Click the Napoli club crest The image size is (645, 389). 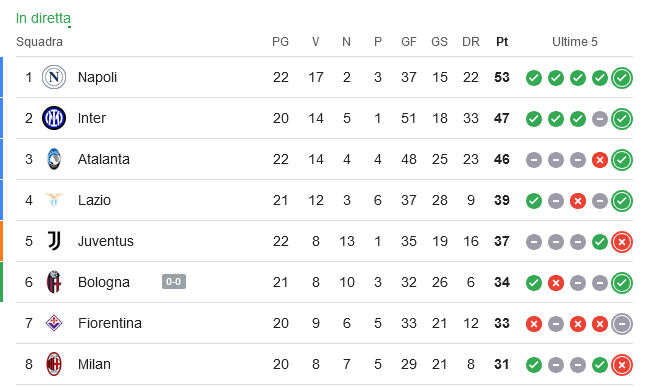(x=54, y=77)
